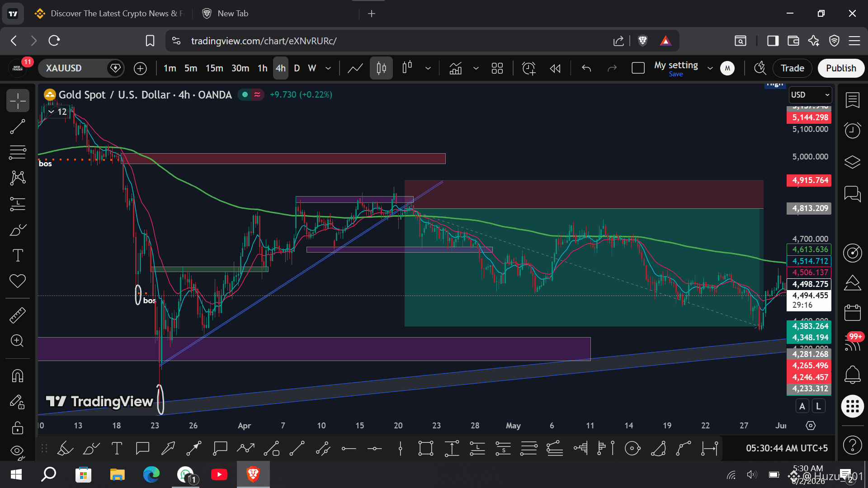Viewport: 868px width, 488px height.
Task: Switch to the 15m timeframe
Action: pos(214,68)
